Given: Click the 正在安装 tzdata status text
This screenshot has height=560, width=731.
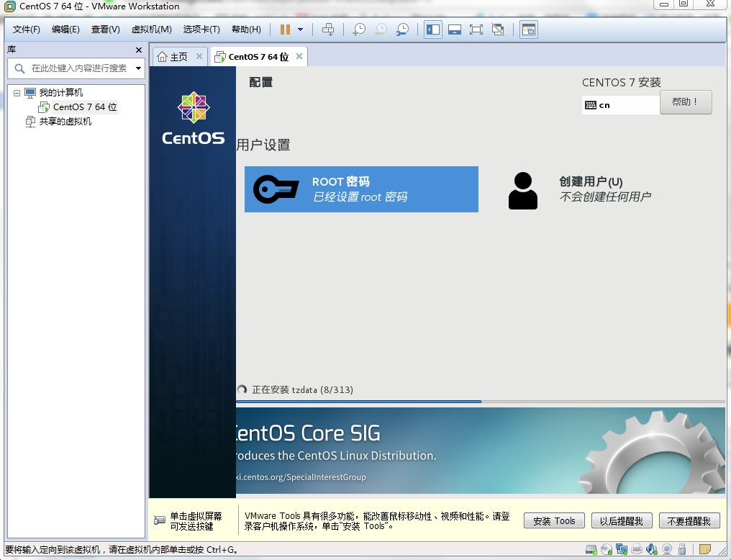Looking at the screenshot, I should 303,390.
